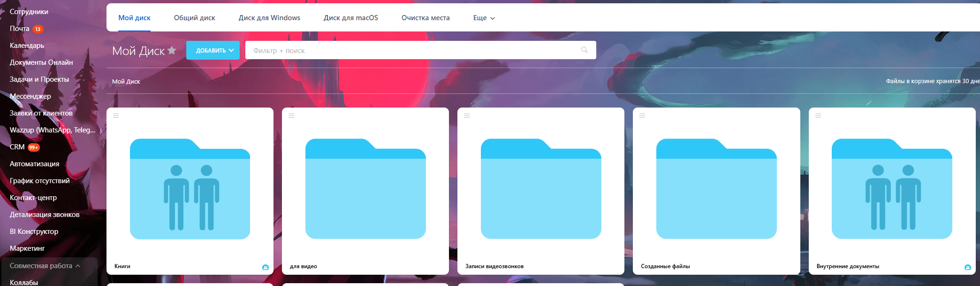Open the Wazzup (WhatsApp, Teleg... sidebar item
980x286 pixels.
[53, 130]
